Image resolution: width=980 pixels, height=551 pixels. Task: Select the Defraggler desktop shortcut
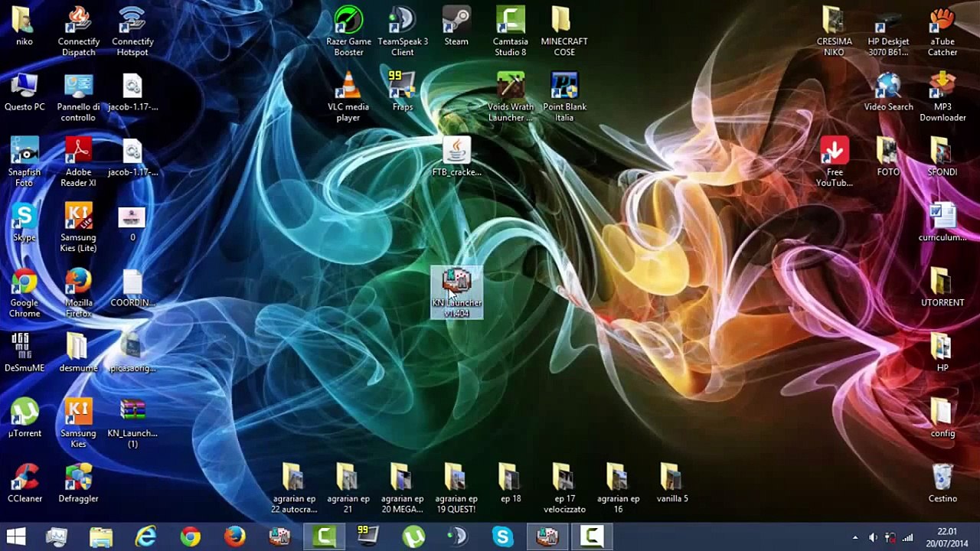coord(78,484)
